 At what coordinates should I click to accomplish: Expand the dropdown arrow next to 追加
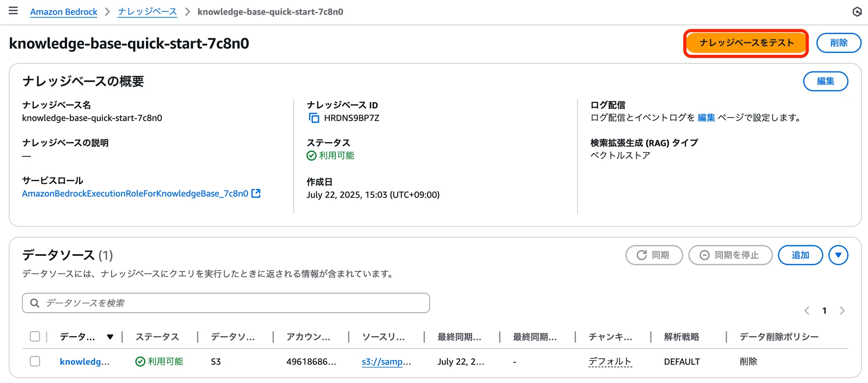click(x=838, y=255)
